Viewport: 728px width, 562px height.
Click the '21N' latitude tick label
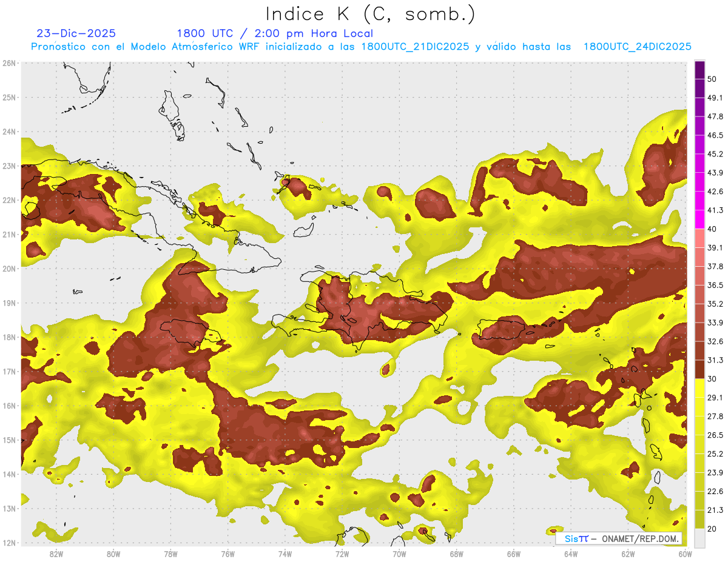click(x=9, y=234)
